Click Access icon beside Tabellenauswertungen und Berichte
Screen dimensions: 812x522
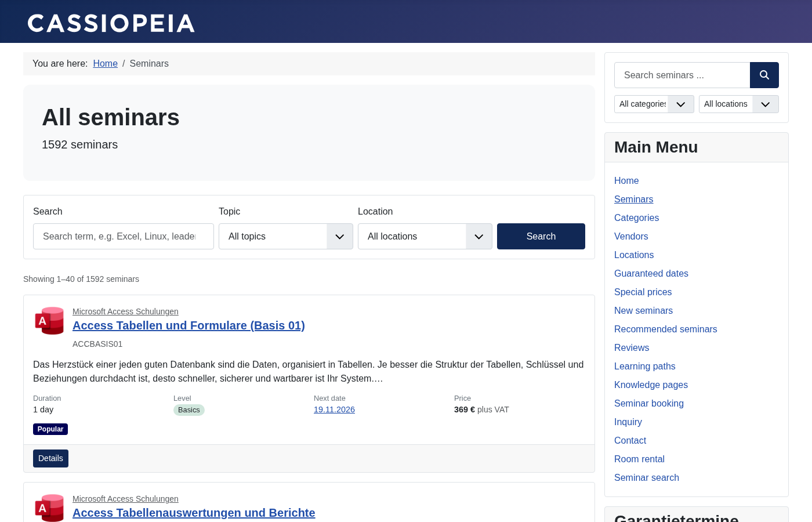49,508
